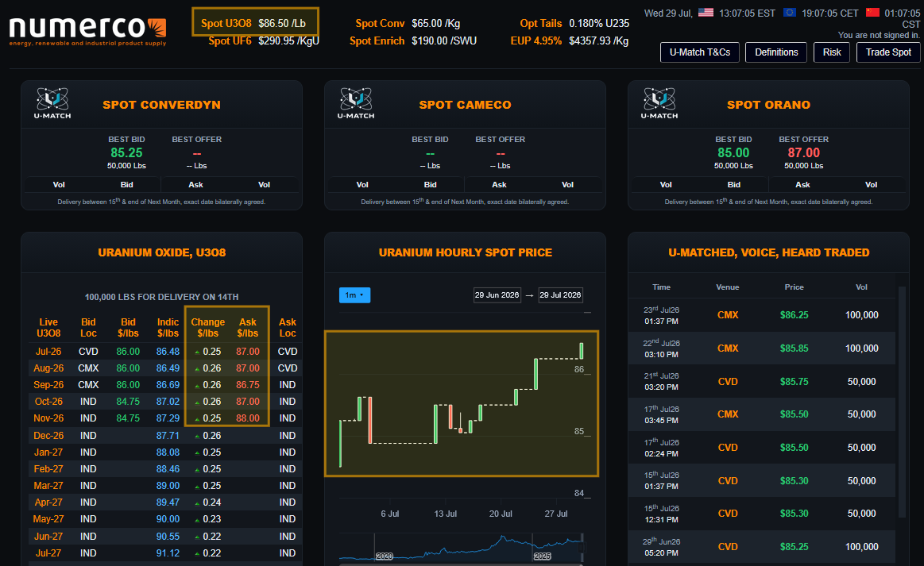The width and height of the screenshot is (924, 566).
Task: Click the Ask Loc column header
Action: pos(287,328)
